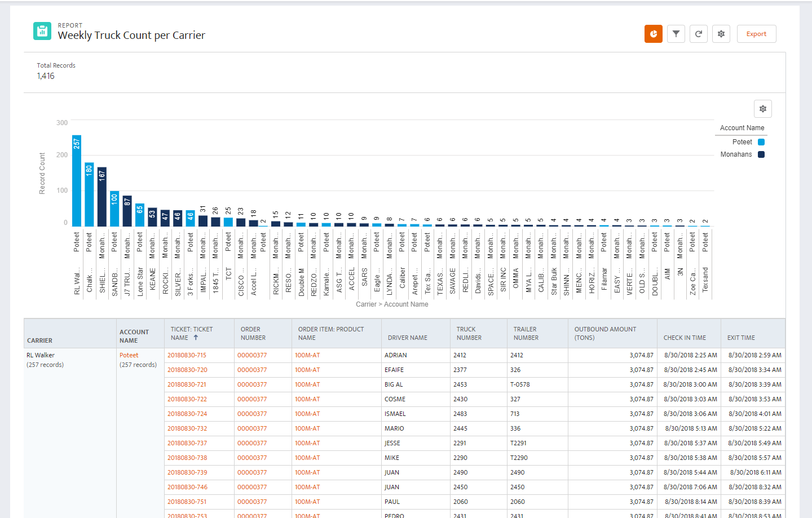Click truck number 2483
The width and height of the screenshot is (812, 518).
pyautogui.click(x=460, y=414)
